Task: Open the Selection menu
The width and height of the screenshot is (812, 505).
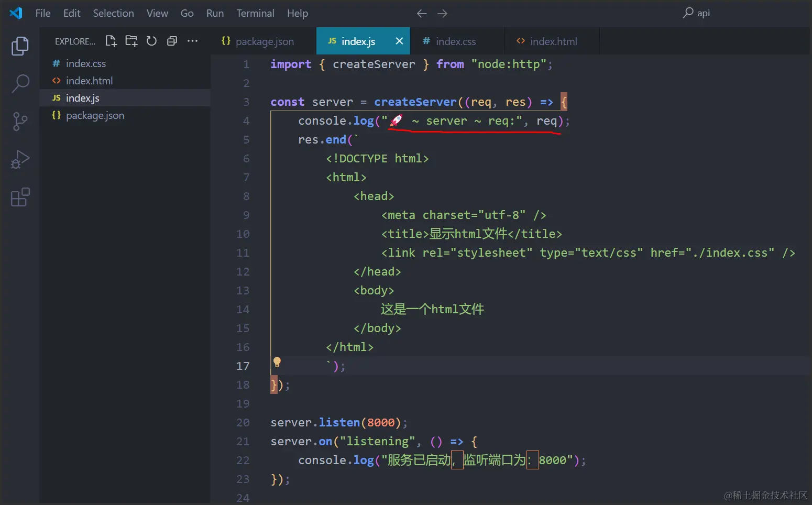Action: coord(113,13)
